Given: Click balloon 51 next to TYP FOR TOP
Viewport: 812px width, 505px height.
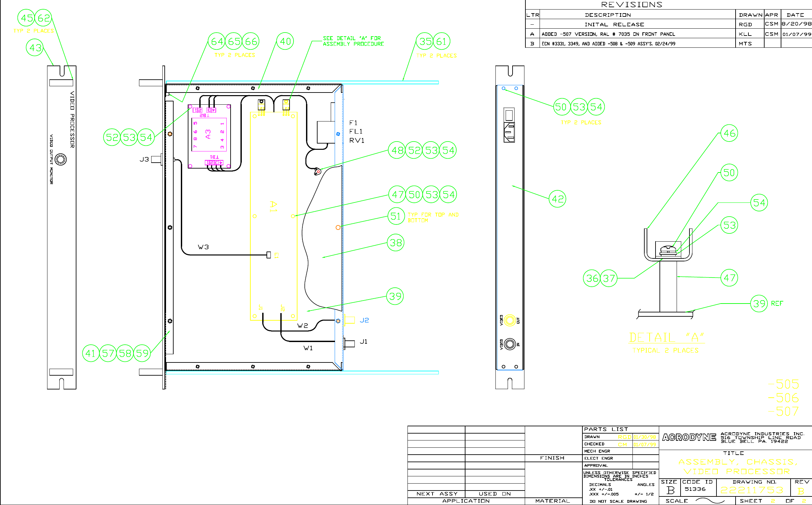Looking at the screenshot, I should point(396,216).
